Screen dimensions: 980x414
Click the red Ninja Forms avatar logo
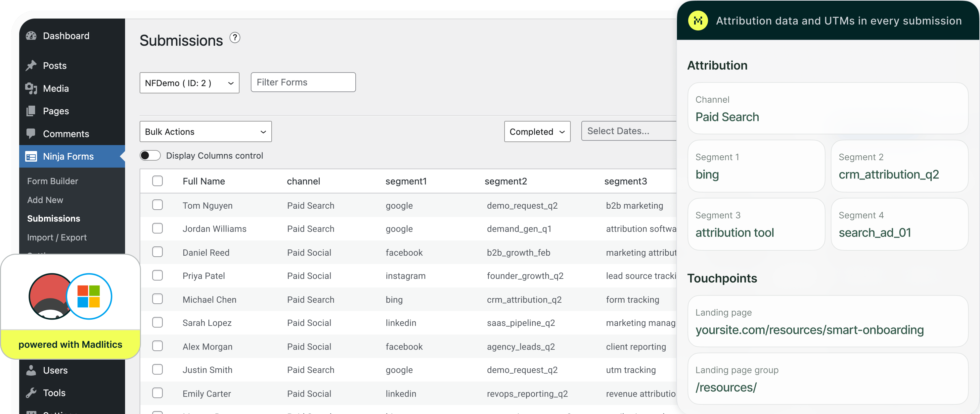[x=49, y=296]
